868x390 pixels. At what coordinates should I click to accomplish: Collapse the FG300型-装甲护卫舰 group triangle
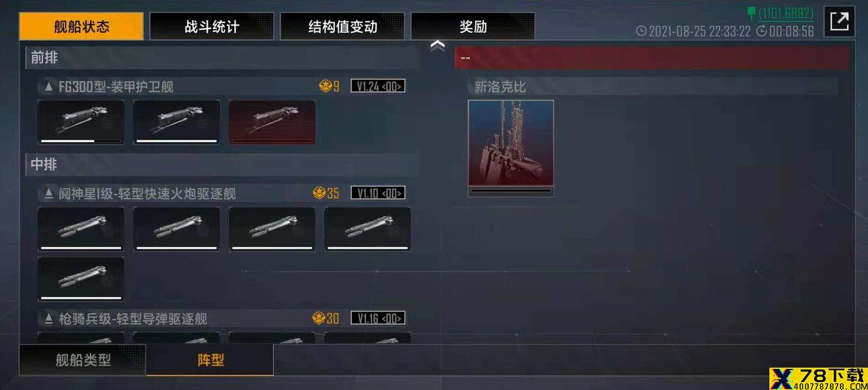pos(49,86)
